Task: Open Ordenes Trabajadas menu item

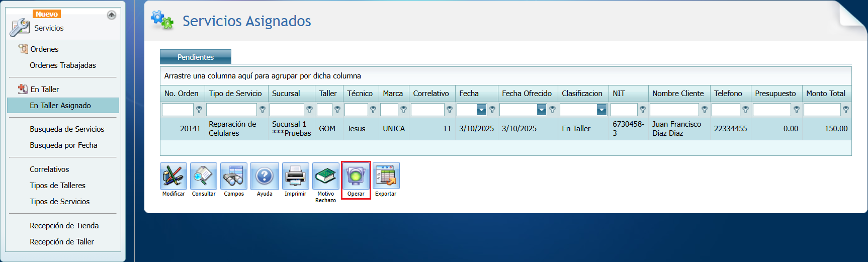Action: [63, 65]
